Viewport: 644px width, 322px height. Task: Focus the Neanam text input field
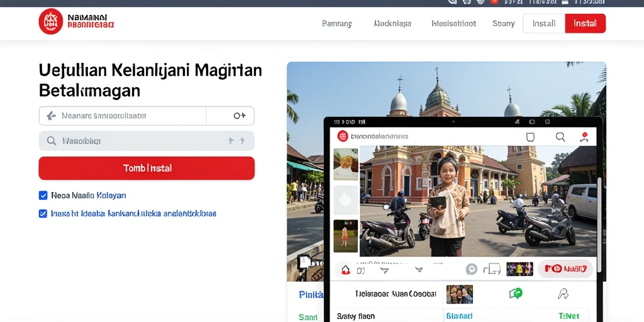pos(123,116)
